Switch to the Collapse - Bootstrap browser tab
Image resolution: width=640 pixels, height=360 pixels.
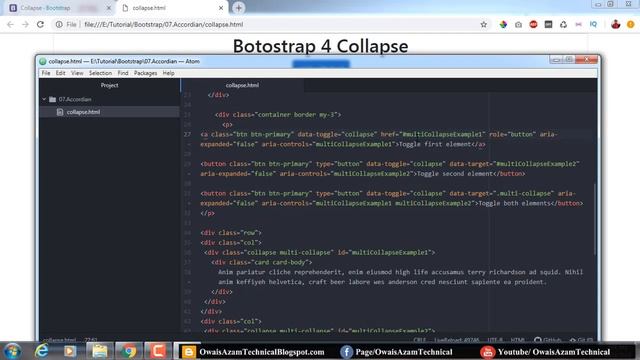(x=59, y=8)
